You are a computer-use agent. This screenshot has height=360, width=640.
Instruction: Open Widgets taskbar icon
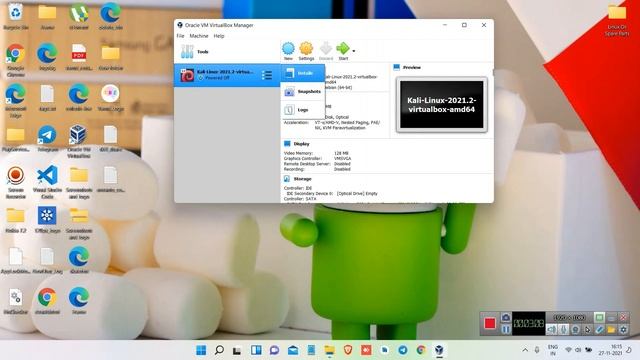tap(256, 350)
